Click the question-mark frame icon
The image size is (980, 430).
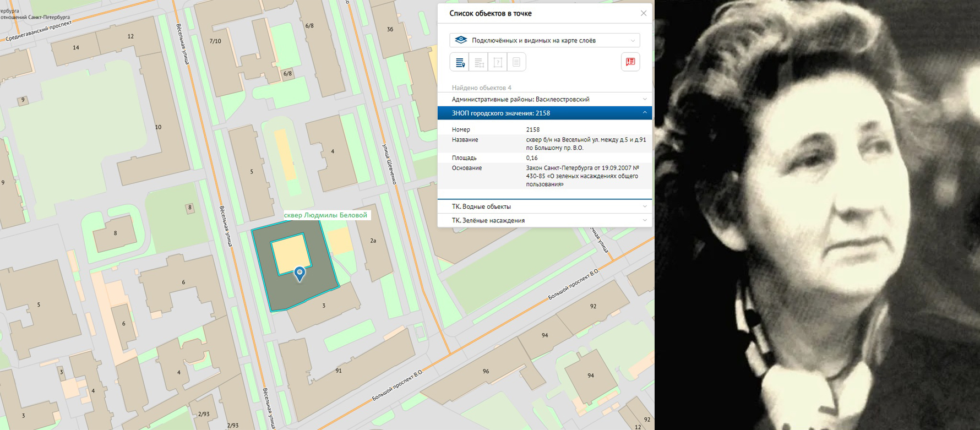coord(498,62)
